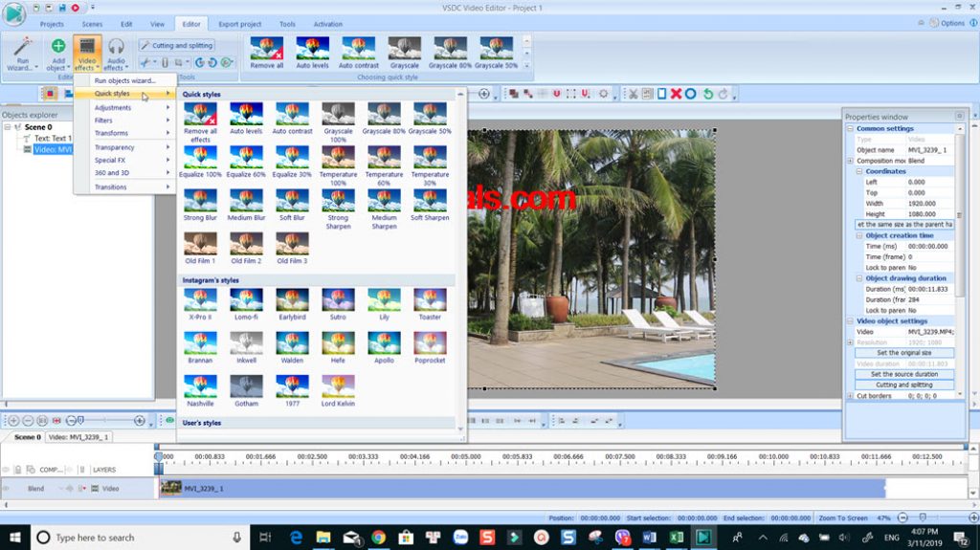Image resolution: width=980 pixels, height=550 pixels.
Task: Choose Run objects wizard menu entry
Action: pyautogui.click(x=125, y=80)
